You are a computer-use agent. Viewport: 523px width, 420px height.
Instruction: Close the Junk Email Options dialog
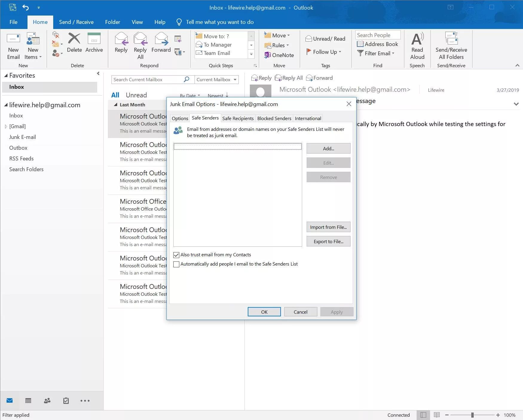click(x=349, y=104)
